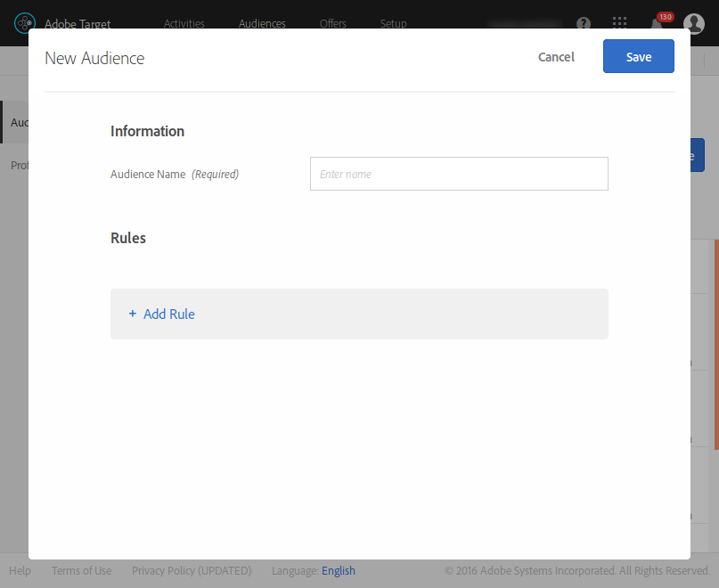Click the Add Rule link

(x=168, y=314)
